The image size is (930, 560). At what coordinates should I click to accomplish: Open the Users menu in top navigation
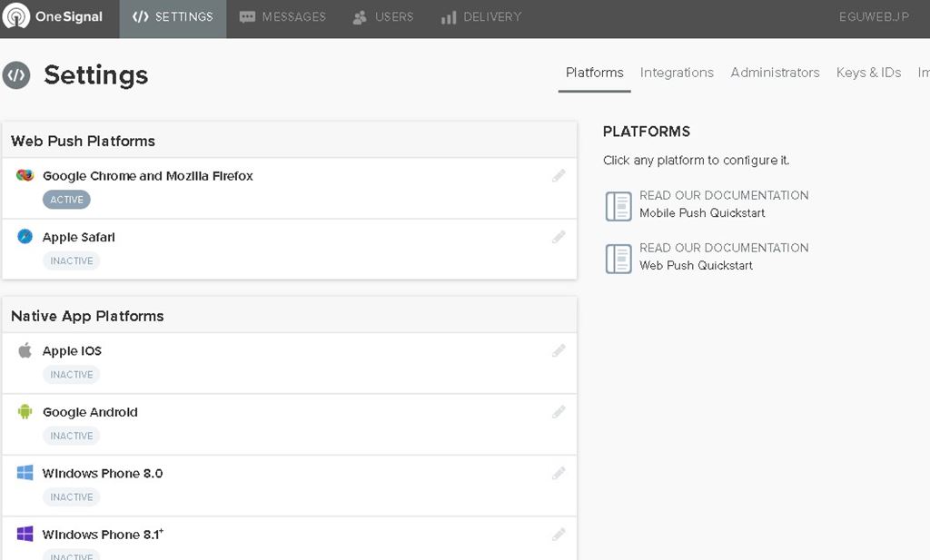coord(383,17)
